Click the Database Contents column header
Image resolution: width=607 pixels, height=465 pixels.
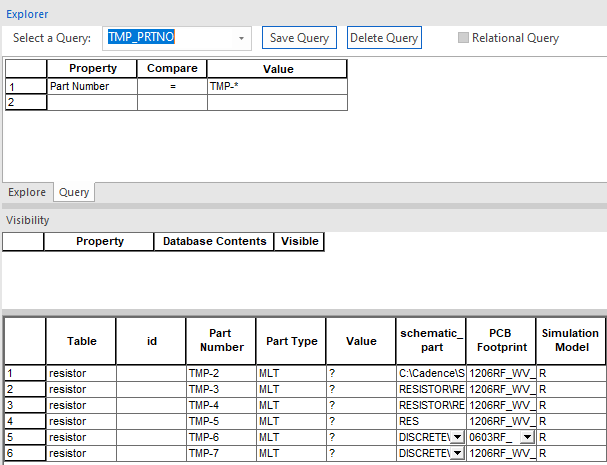click(x=214, y=241)
